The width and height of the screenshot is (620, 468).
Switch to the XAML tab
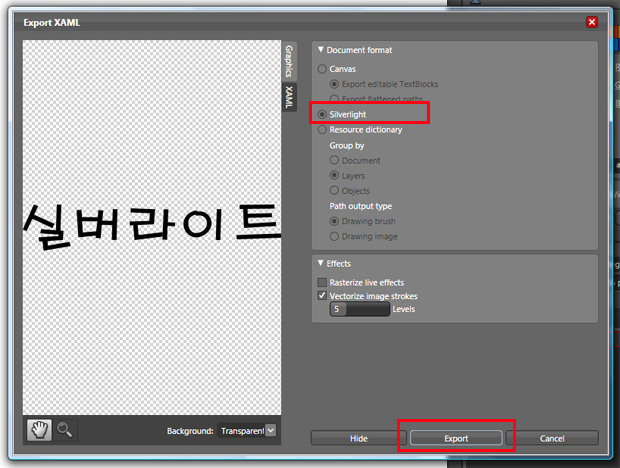pos(289,97)
